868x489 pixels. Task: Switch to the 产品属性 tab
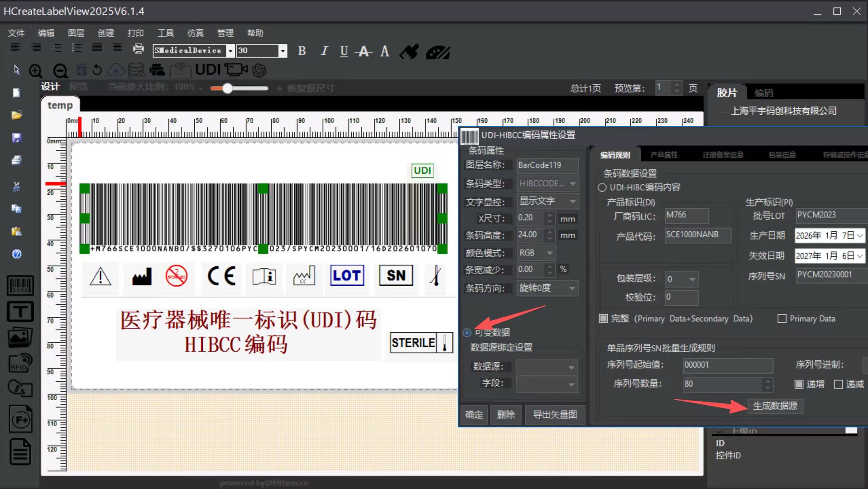pos(664,155)
